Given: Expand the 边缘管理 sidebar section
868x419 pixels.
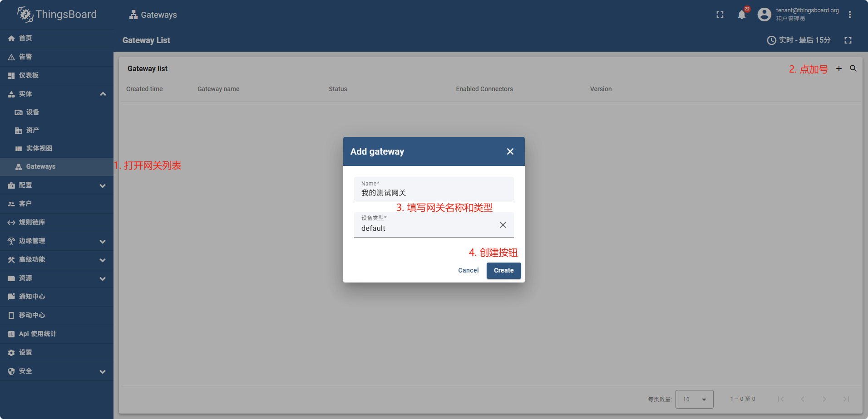Looking at the screenshot, I should click(x=103, y=241).
